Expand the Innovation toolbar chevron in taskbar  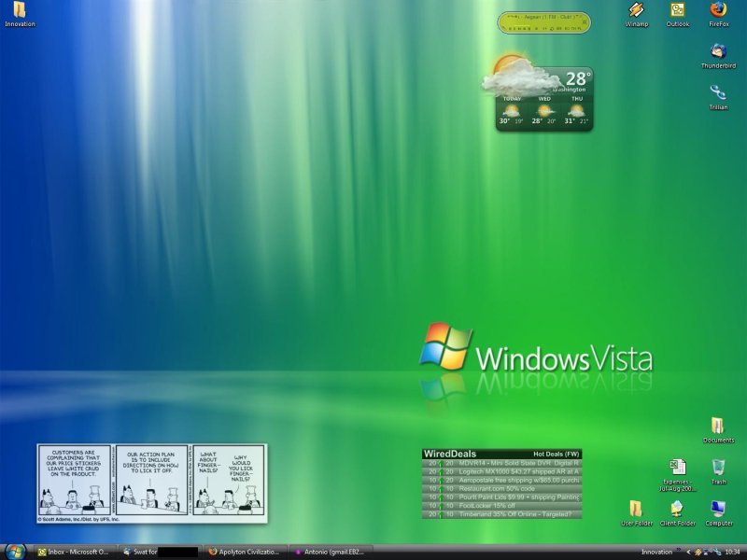click(x=679, y=552)
